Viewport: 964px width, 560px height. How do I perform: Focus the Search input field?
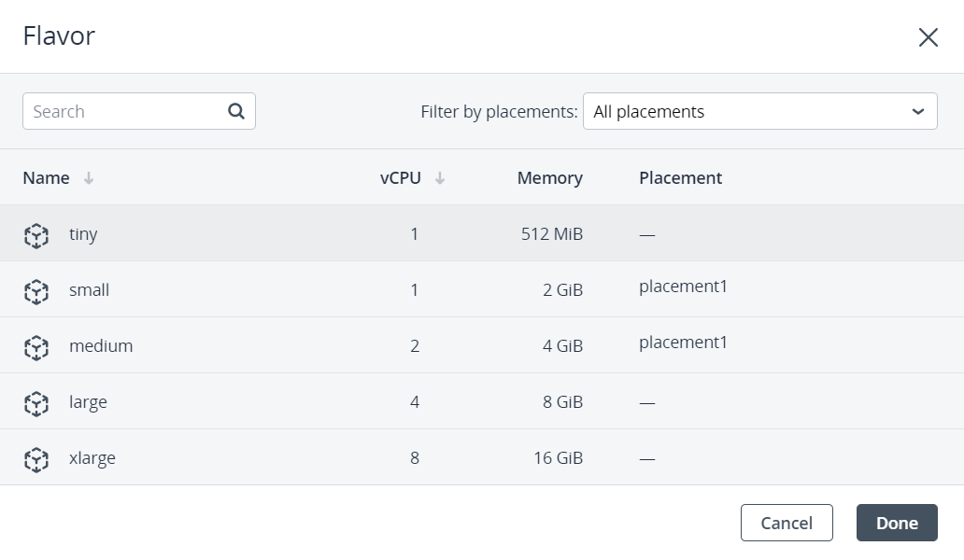[126, 111]
